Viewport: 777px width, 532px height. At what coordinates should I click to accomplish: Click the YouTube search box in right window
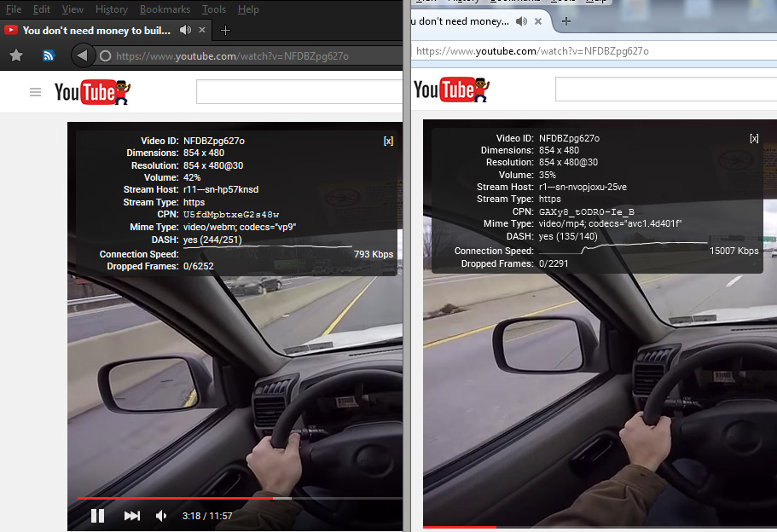click(666, 90)
